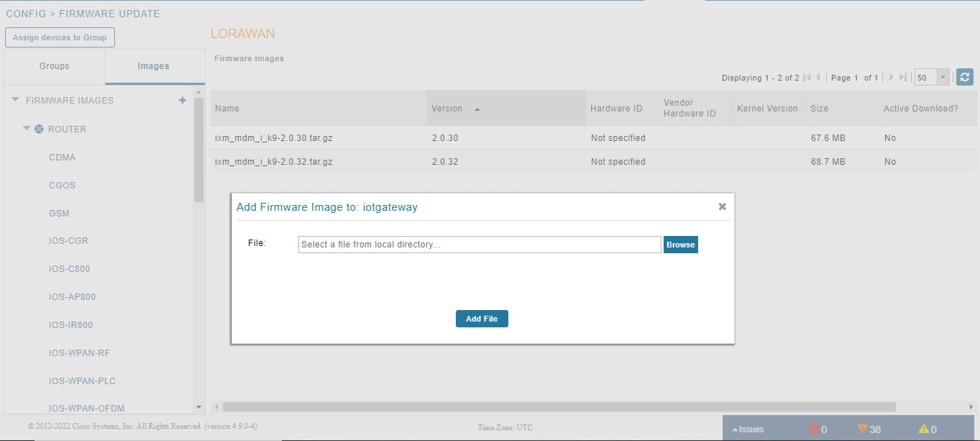Click the Size column header
The height and width of the screenshot is (441, 980).
842,109
